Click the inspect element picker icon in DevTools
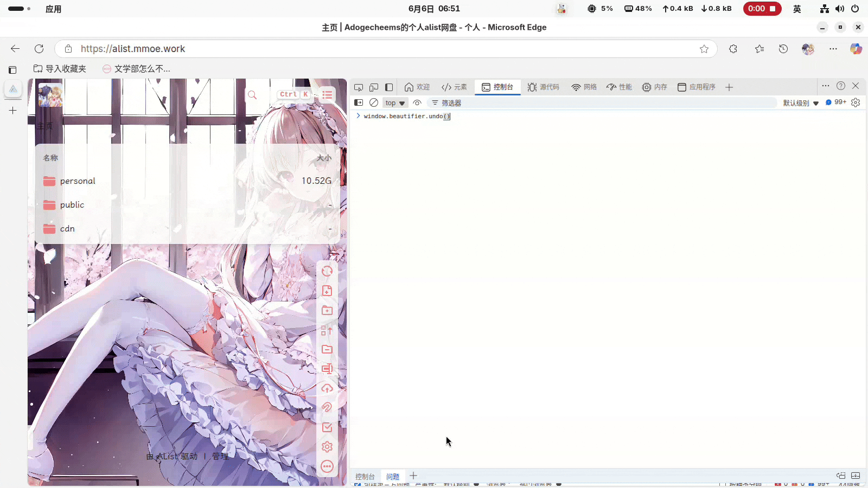Viewport: 868px width, 488px height. click(359, 87)
